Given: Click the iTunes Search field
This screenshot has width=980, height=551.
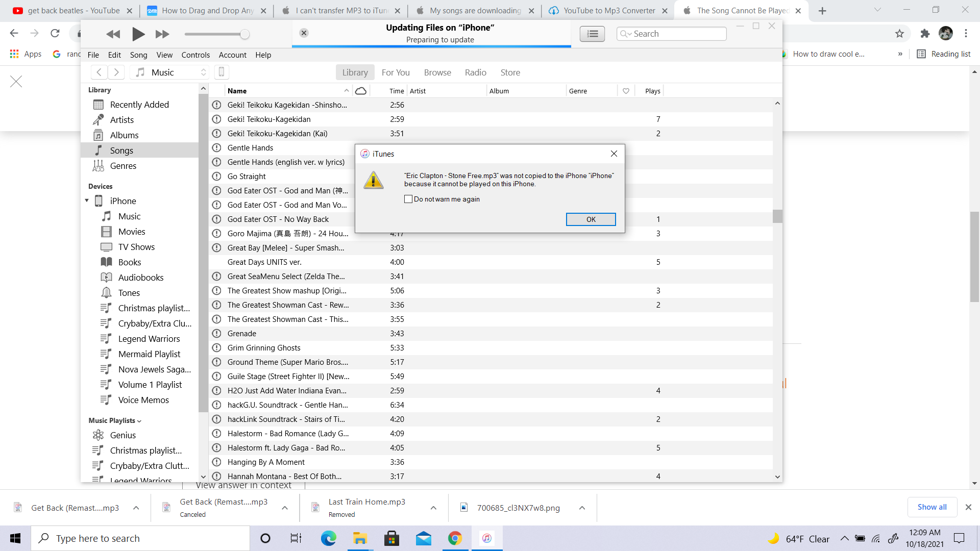Looking at the screenshot, I should [x=671, y=34].
